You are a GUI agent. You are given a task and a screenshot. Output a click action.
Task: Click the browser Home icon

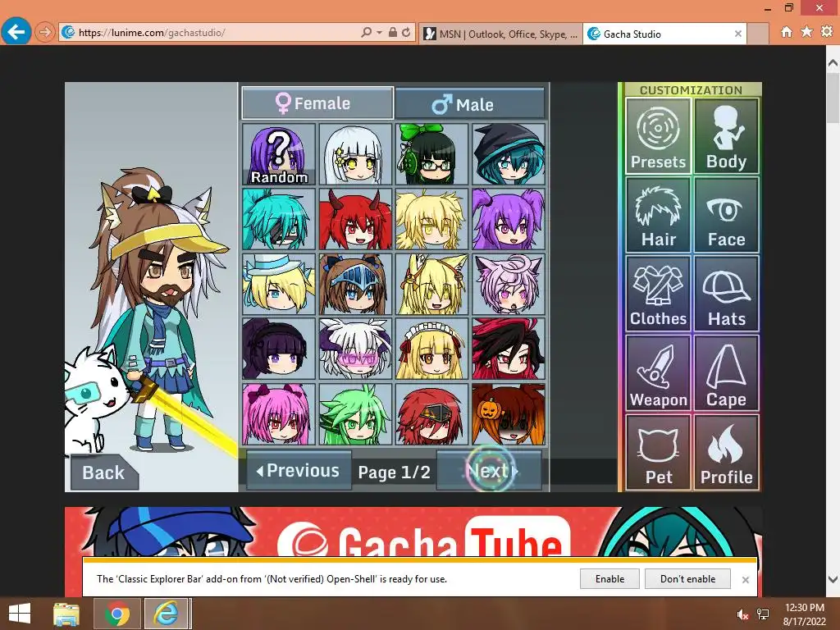787,32
